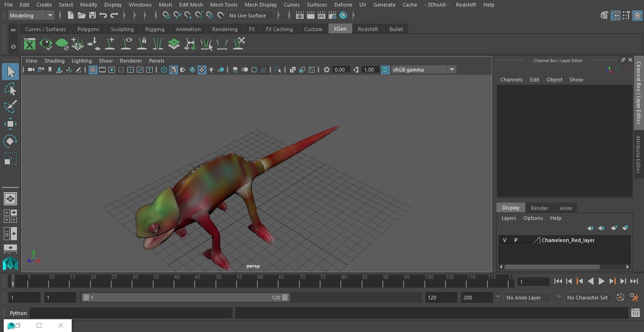Switch to the Polygons shelf tab
The image size is (644, 332).
coord(88,29)
